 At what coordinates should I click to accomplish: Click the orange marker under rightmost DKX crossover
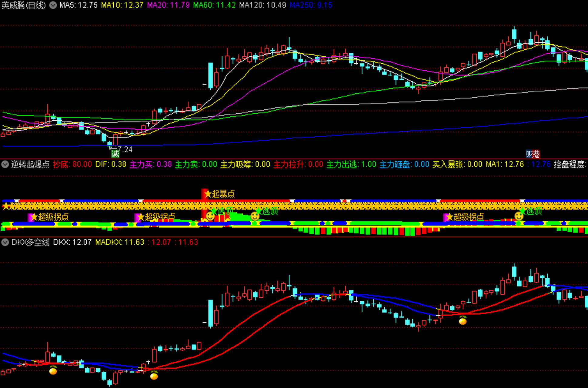[x=463, y=320]
